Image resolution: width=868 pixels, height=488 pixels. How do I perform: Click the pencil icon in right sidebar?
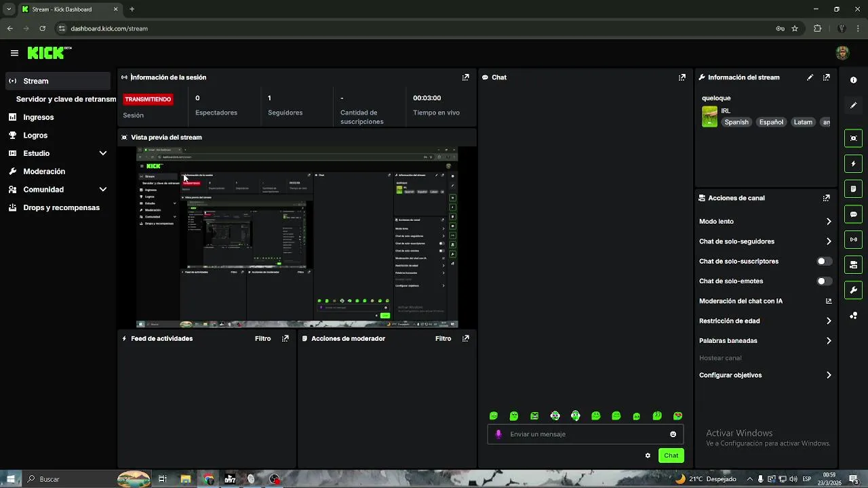tap(854, 105)
